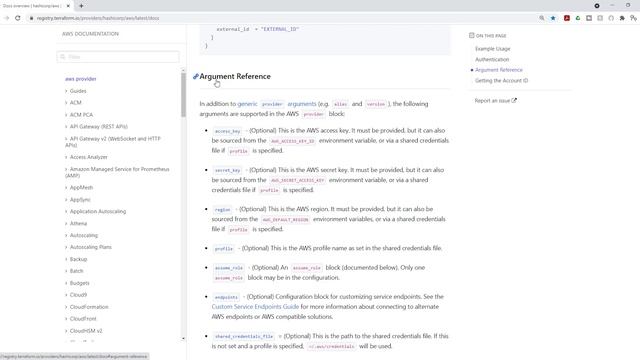Close the Docs overview tab
This screenshot has height=360, width=640.
pyautogui.click(x=68, y=6)
